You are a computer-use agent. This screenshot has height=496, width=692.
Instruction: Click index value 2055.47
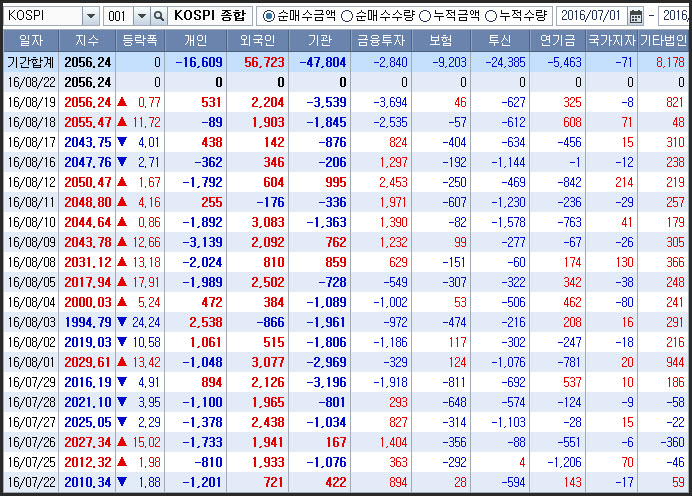tap(88, 122)
